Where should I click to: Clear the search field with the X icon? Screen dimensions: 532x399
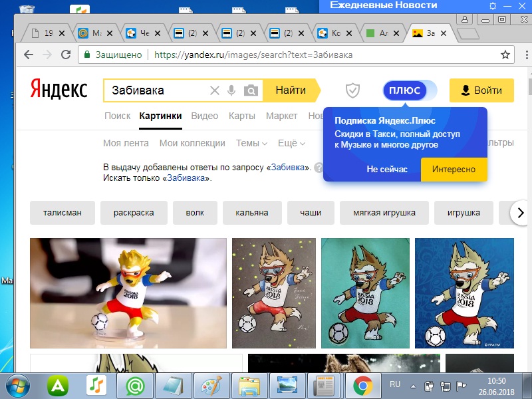[214, 90]
